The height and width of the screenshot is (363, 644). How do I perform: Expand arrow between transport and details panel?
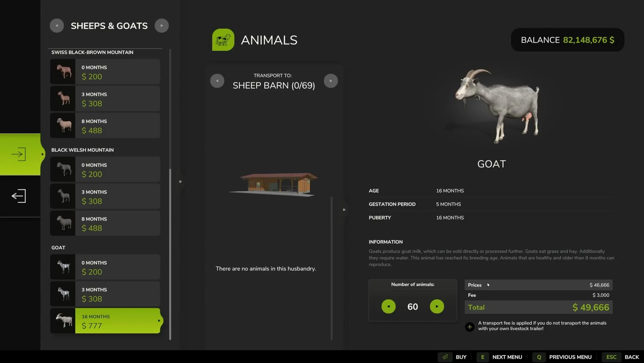coord(344,209)
